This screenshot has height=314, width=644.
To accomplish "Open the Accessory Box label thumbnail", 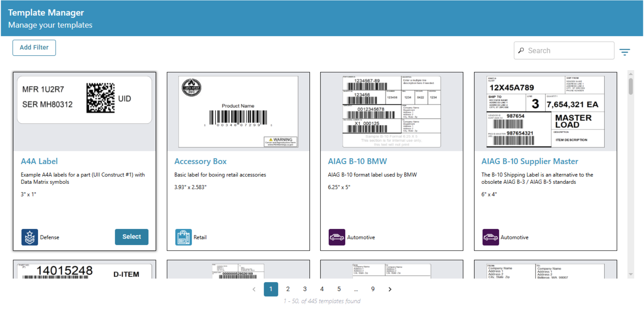I will pyautogui.click(x=238, y=111).
